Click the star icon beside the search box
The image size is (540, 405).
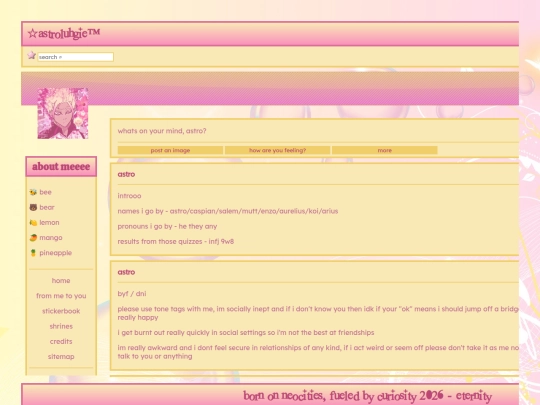[x=32, y=55]
